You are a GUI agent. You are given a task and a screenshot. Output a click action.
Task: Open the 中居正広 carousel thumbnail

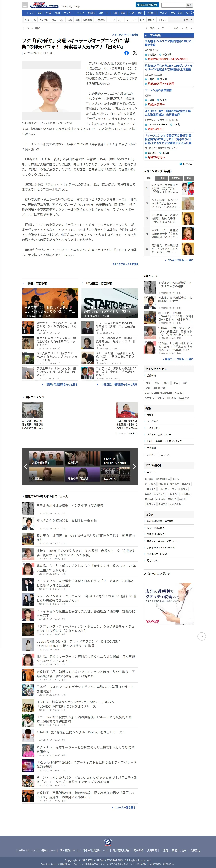(x=47, y=474)
